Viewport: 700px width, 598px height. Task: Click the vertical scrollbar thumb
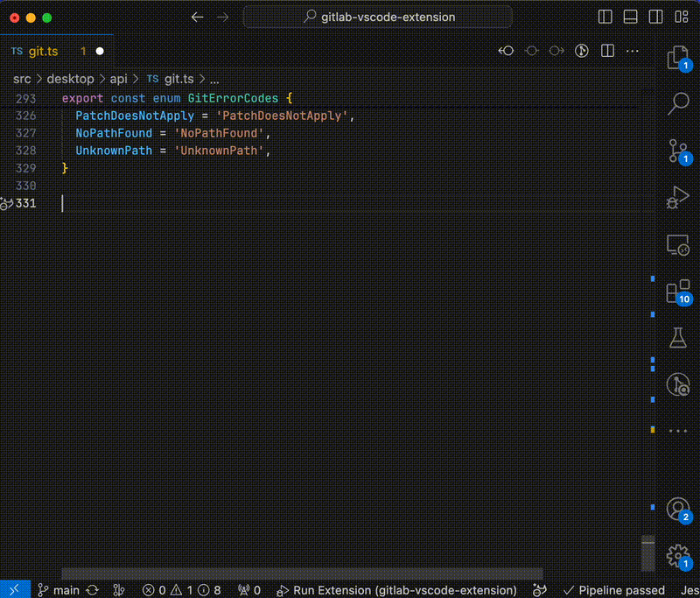[647, 552]
